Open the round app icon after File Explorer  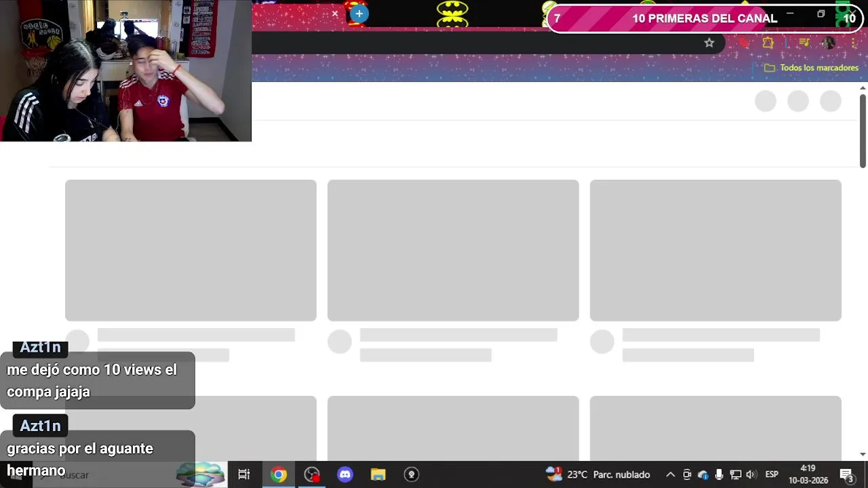point(412,474)
